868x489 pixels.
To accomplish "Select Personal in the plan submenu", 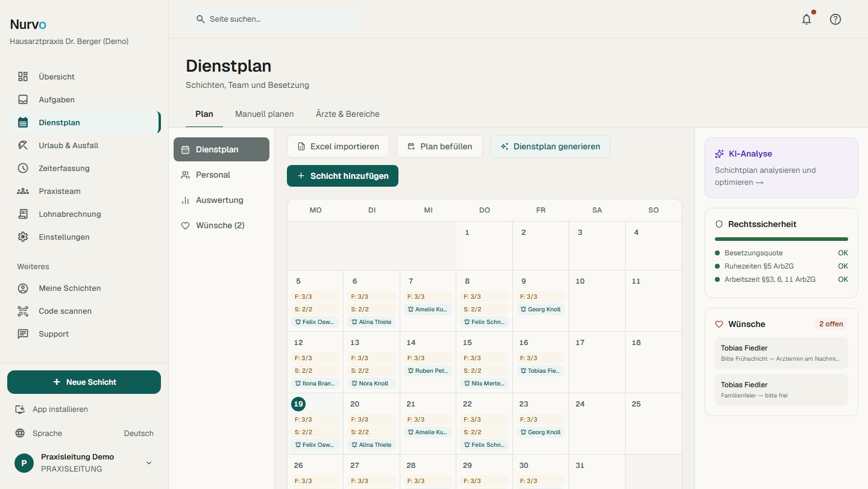I will [x=221, y=175].
